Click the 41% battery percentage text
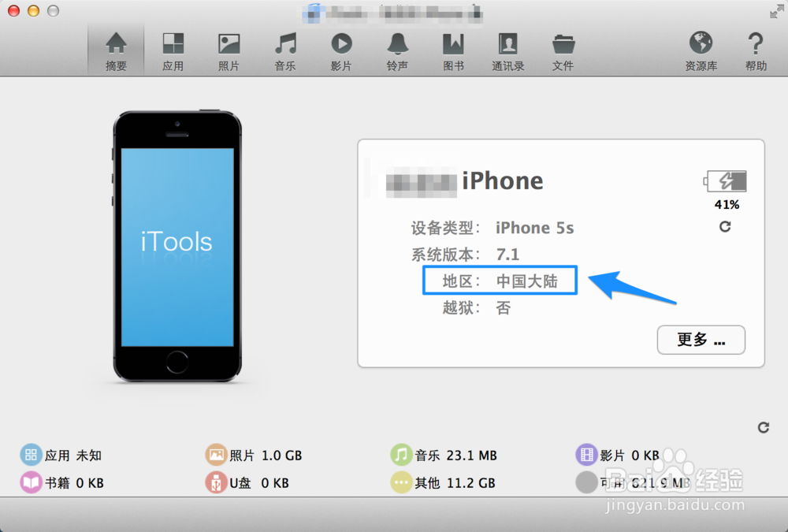This screenshot has height=532, width=788. pos(727,205)
